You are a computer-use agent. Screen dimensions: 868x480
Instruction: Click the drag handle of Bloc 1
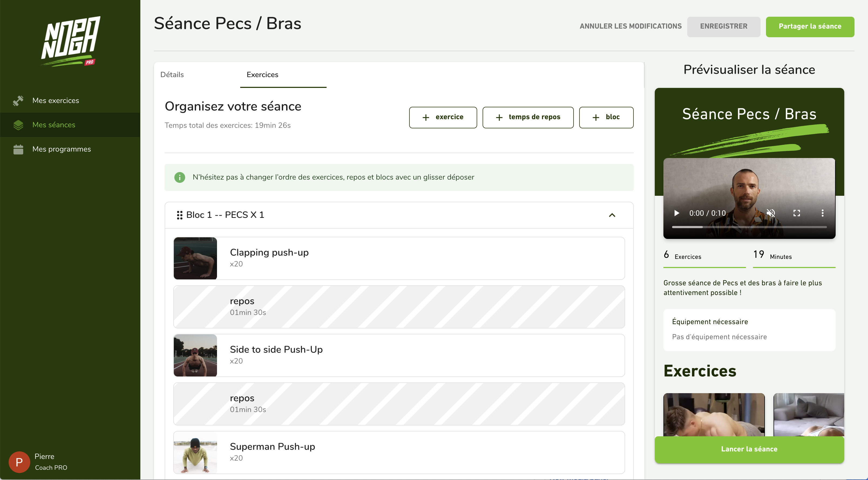point(179,215)
